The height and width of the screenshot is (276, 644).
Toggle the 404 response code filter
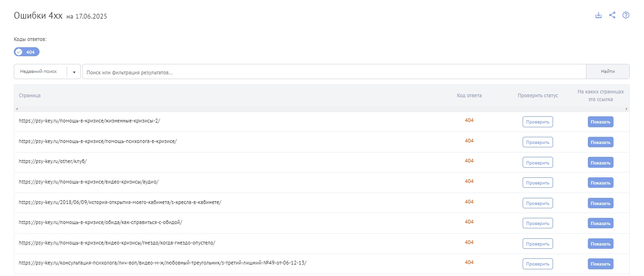coord(27,52)
